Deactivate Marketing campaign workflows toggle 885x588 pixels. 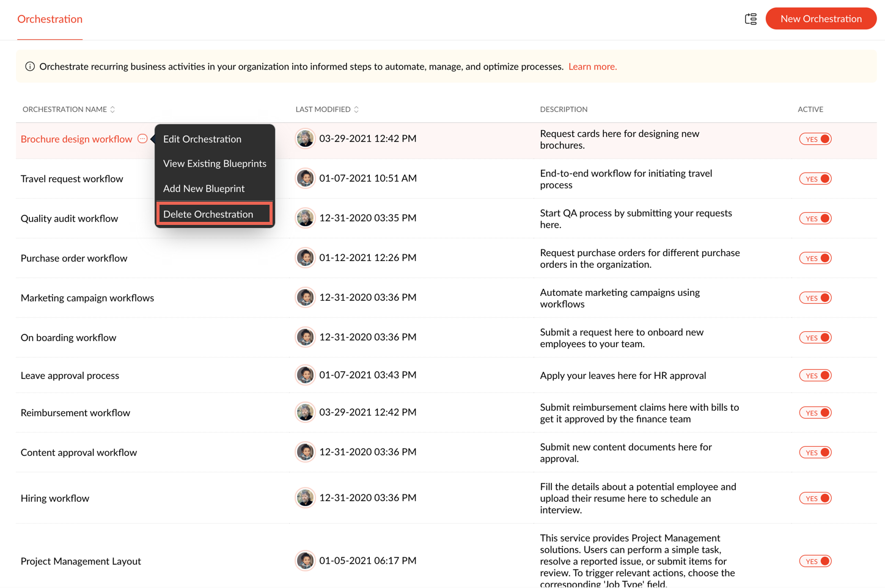tap(815, 298)
